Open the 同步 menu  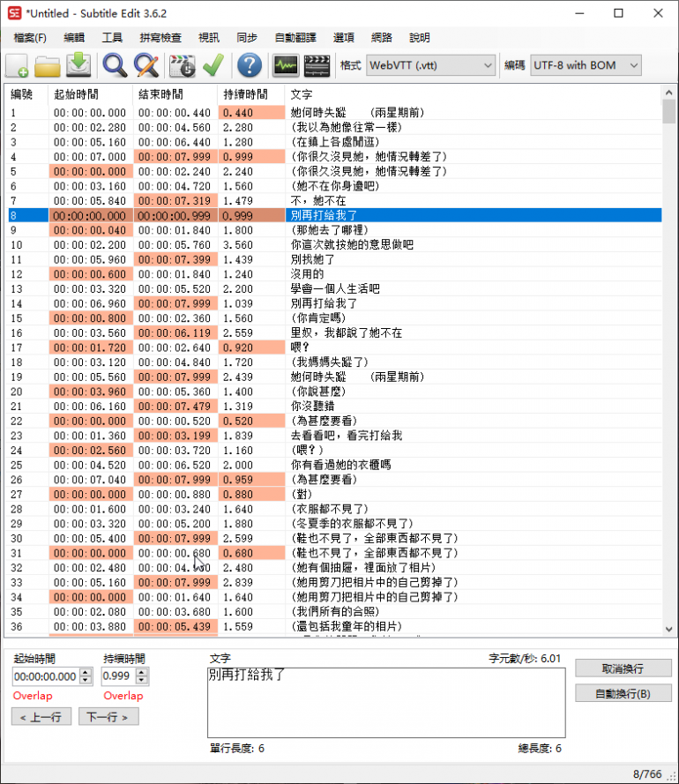point(247,38)
